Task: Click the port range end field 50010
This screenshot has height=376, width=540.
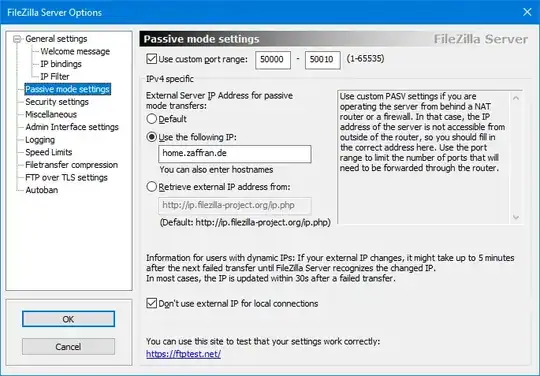Action: [x=322, y=60]
